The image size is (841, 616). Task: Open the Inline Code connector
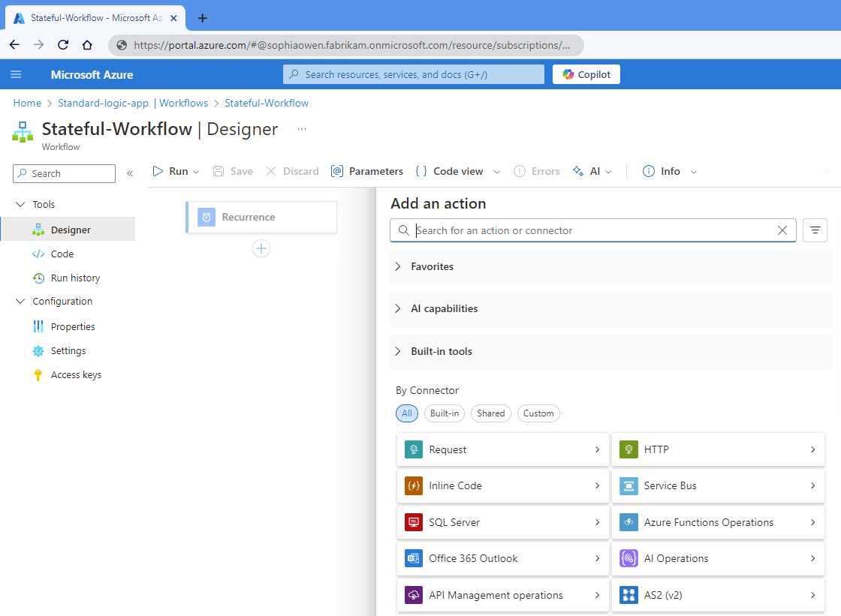[503, 485]
